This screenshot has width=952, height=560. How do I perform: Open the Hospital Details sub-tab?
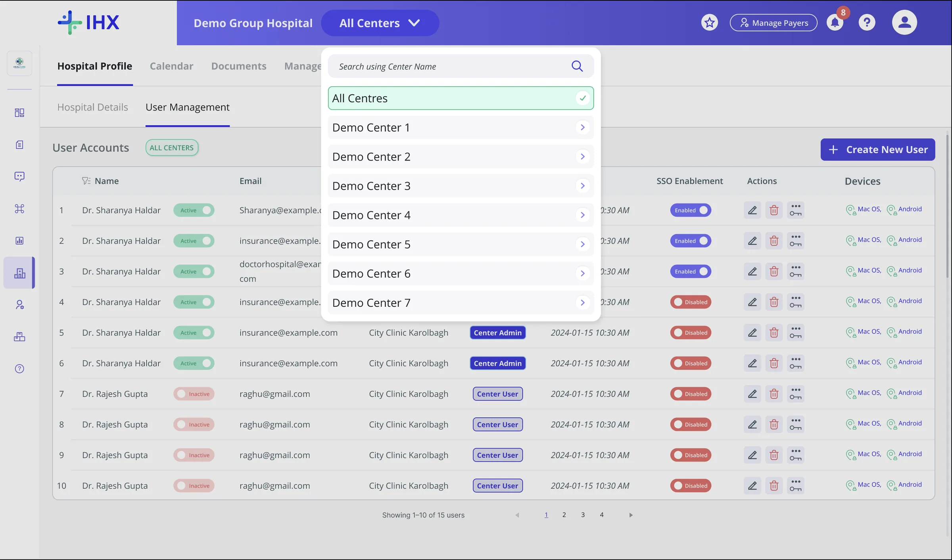pos(92,107)
